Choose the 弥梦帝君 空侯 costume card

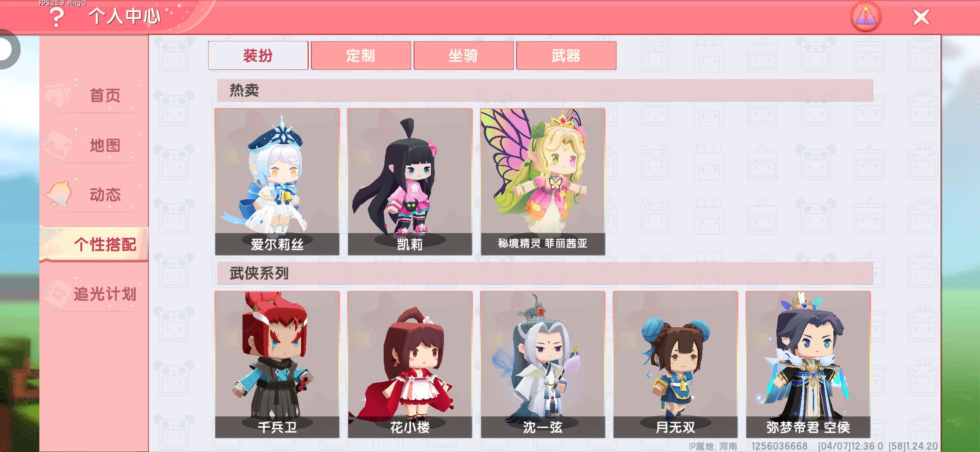[x=808, y=365]
